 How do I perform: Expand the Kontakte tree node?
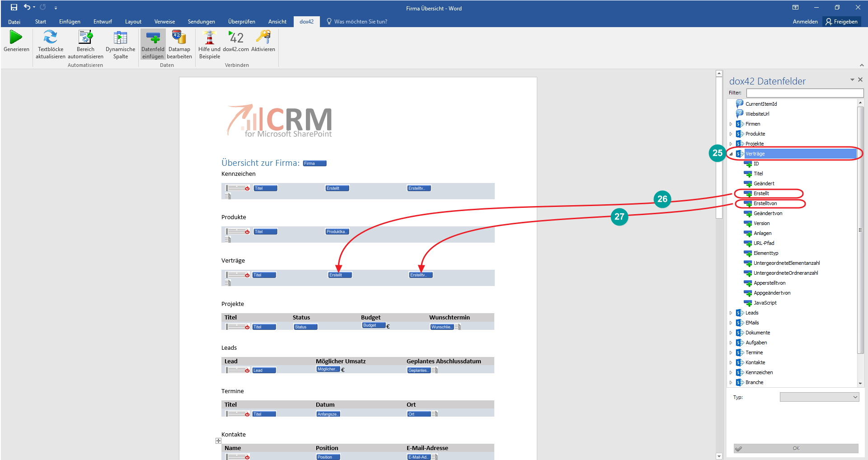731,362
